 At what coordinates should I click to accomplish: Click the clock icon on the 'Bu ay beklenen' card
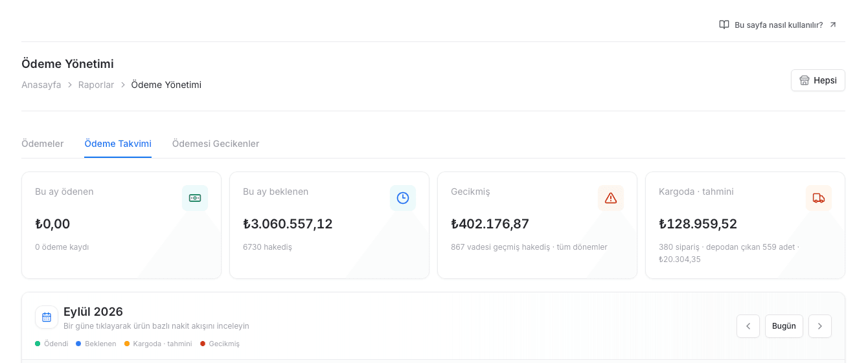pyautogui.click(x=403, y=198)
